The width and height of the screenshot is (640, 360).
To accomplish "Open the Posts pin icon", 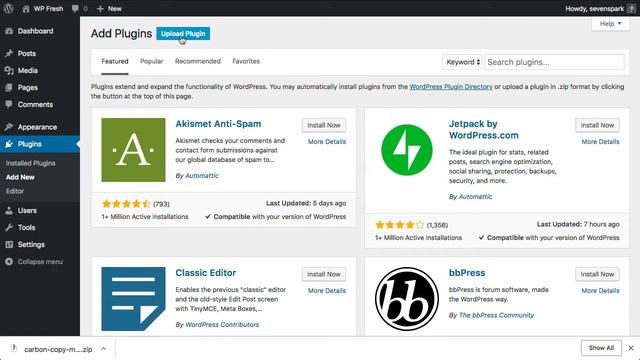I will click(9, 53).
